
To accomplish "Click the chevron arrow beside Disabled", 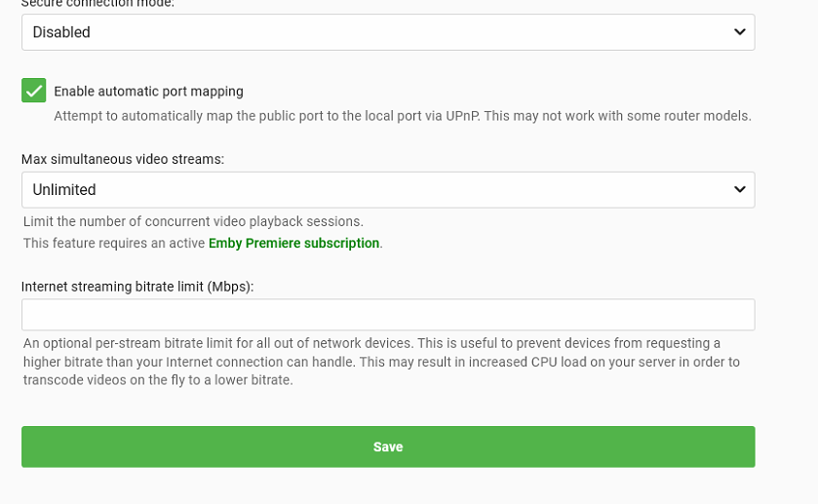I will point(739,32).
